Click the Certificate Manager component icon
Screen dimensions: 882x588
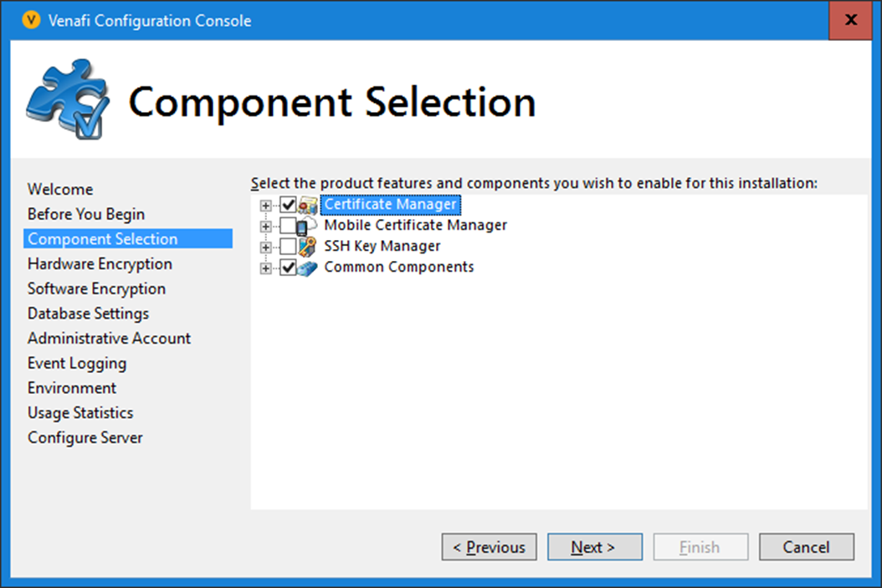click(308, 205)
